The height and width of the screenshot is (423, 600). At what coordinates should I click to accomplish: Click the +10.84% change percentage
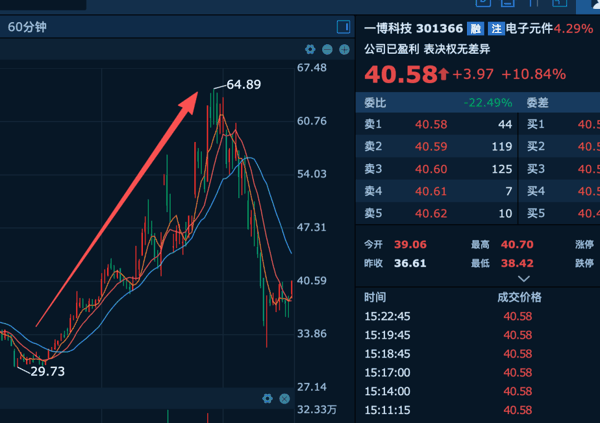click(x=534, y=74)
